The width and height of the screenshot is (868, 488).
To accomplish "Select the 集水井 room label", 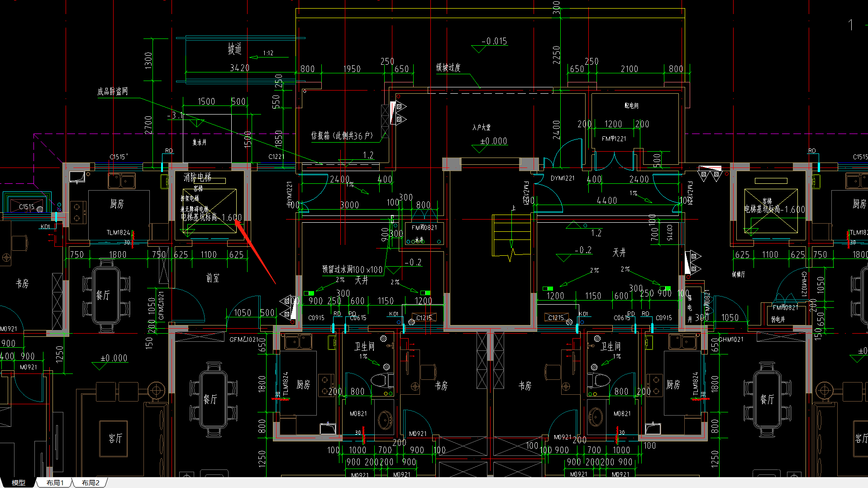I will coord(199,142).
